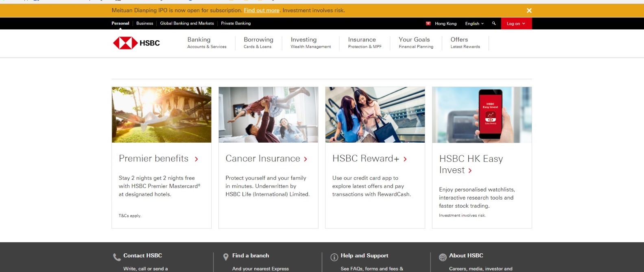Screen dimensions: 644x272
Task: Click the red arrow next to HSBC Reward+
Action: 405,159
